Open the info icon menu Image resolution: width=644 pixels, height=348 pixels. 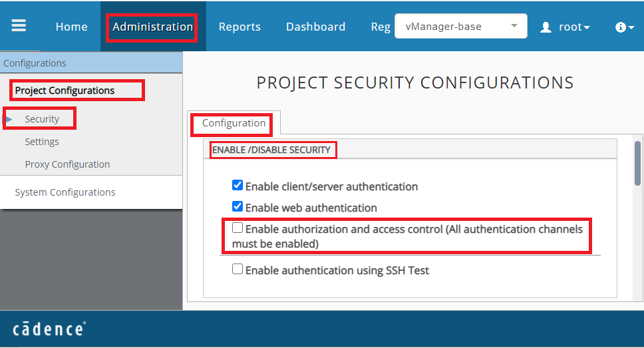621,27
